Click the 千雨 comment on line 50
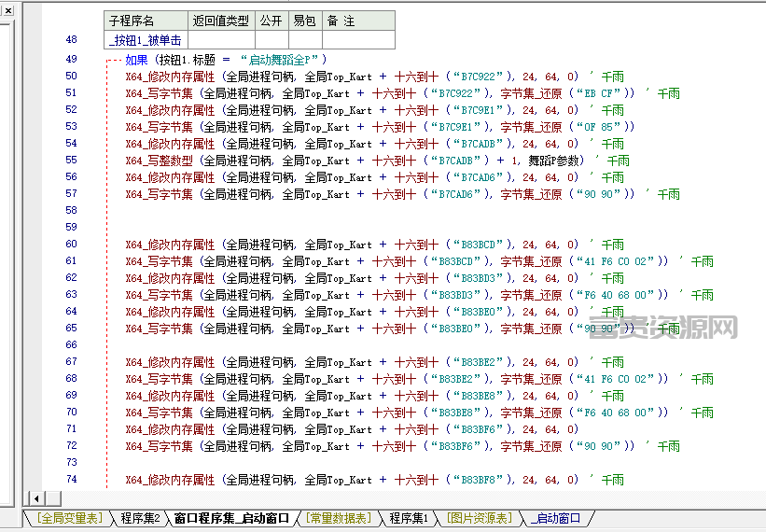 pyautogui.click(x=613, y=77)
